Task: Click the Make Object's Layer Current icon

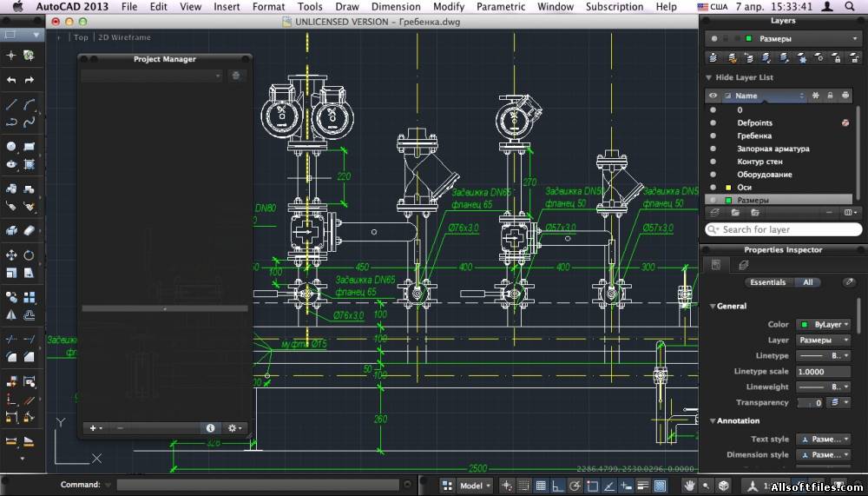Action: 714,57
